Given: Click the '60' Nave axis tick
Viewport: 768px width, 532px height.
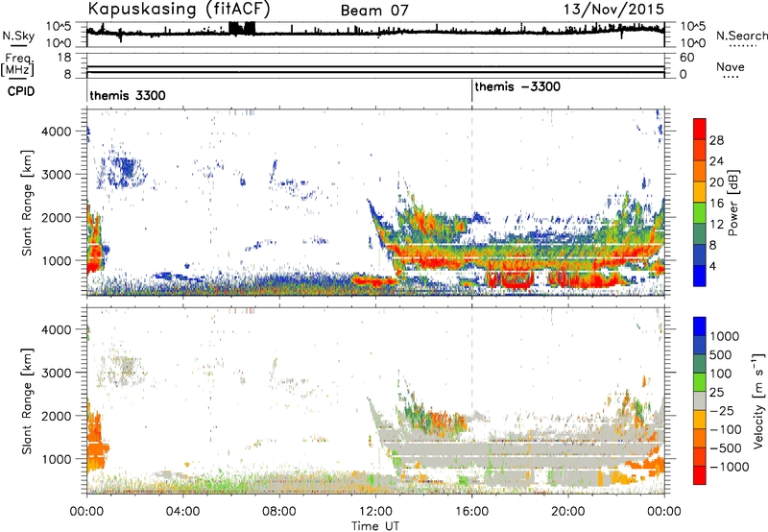Looking at the screenshot, I should tap(687, 58).
